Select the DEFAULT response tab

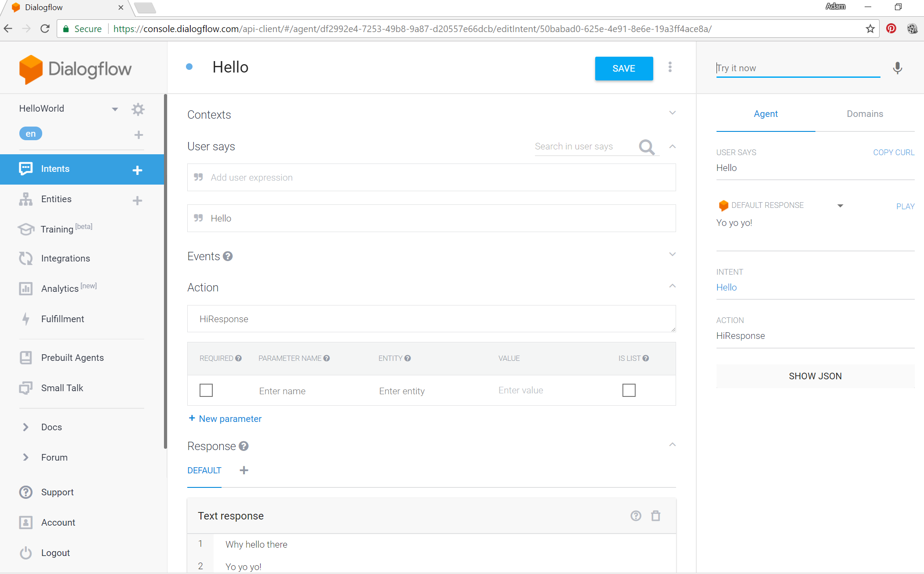click(204, 470)
